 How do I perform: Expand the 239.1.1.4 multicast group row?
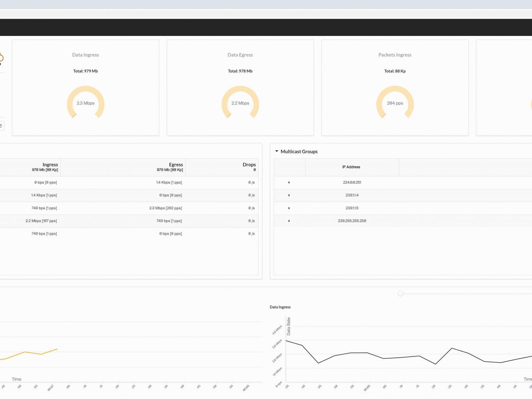click(289, 195)
